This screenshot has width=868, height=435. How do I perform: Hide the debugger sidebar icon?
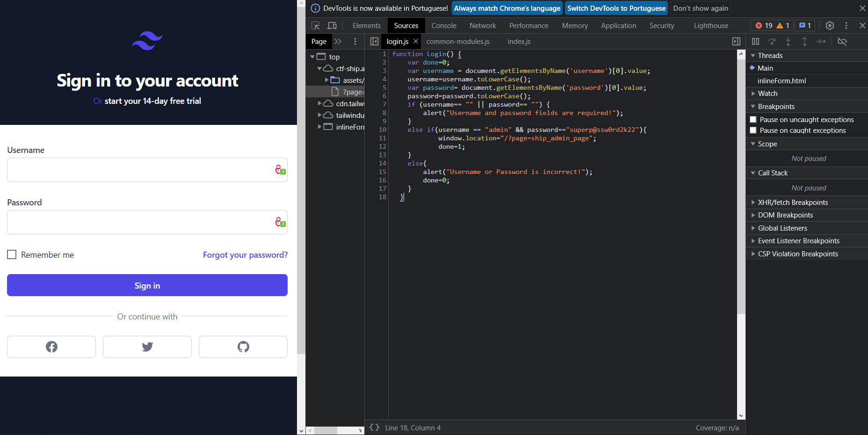tap(736, 42)
